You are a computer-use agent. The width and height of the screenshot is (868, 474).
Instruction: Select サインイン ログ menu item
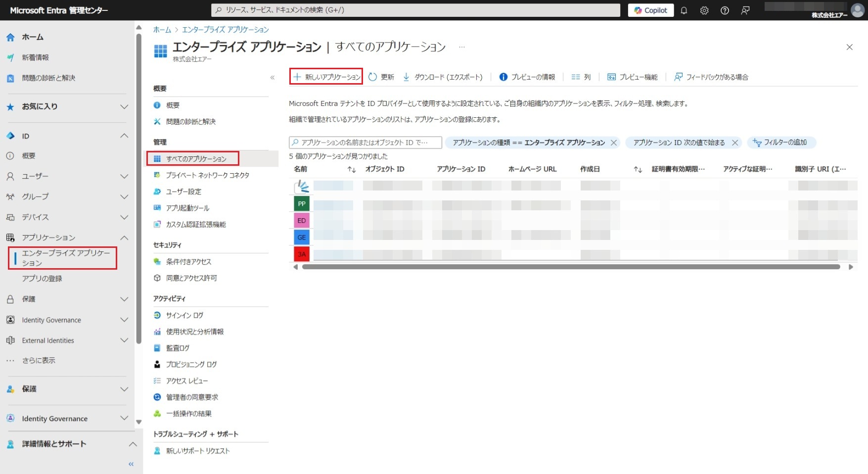(184, 315)
